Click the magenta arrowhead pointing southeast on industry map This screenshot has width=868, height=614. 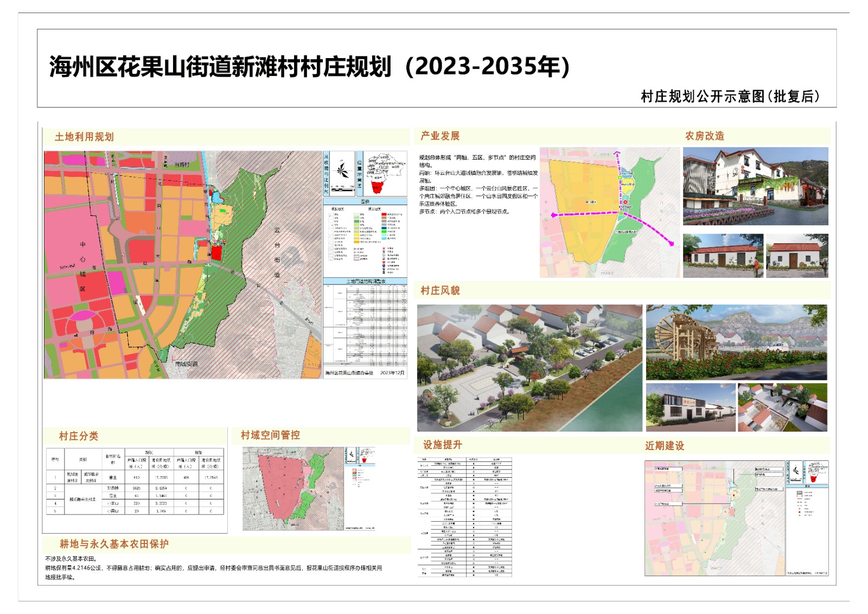671,244
